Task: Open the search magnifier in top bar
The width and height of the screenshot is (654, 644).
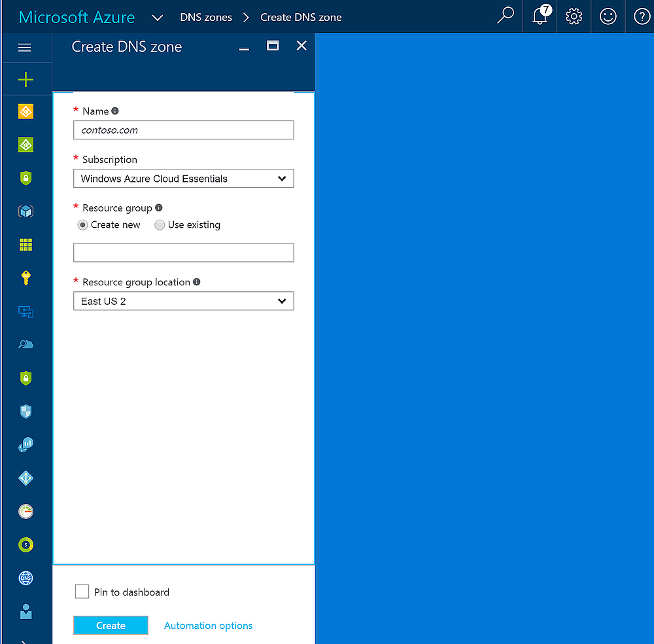Action: pyautogui.click(x=506, y=16)
